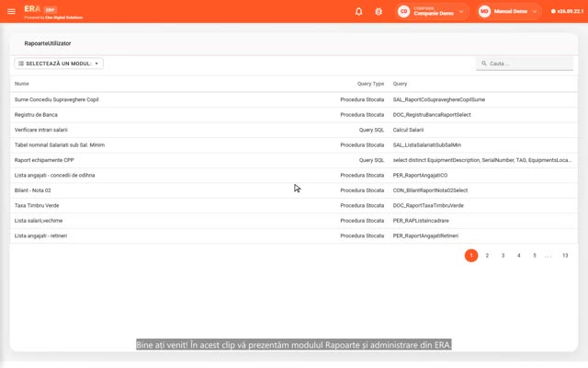Click Query SQL type in Verificare intrari salarii row
588x368 pixels.
point(371,130)
